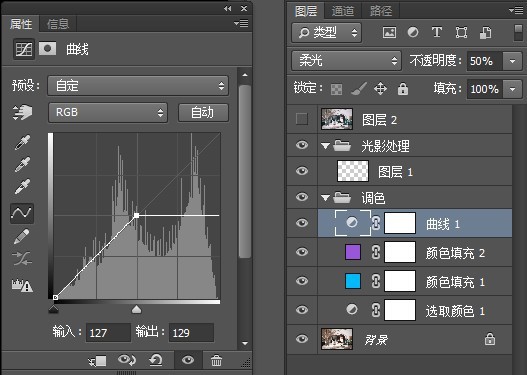Open the 不透明度 opacity slider arrow
Screen dimensions: 527x375
pyautogui.click(x=513, y=61)
